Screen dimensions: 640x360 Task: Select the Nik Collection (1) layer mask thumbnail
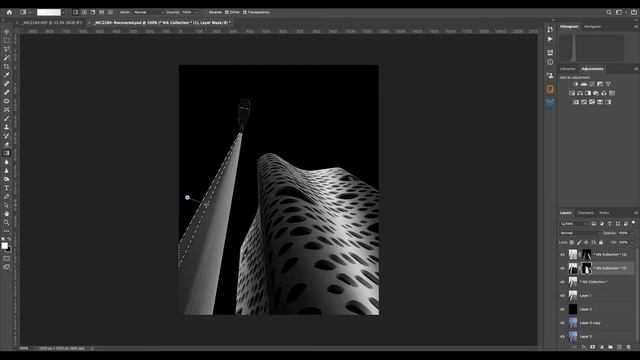(x=586, y=268)
